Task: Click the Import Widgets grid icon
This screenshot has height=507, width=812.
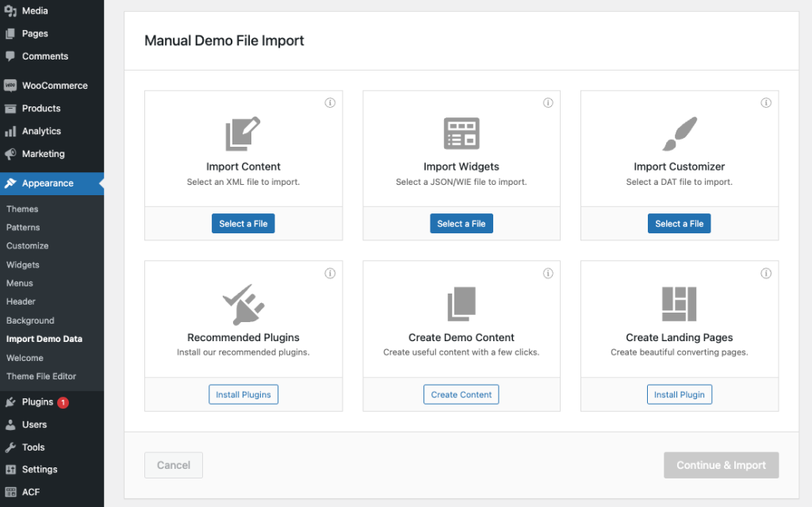Action: (462, 133)
